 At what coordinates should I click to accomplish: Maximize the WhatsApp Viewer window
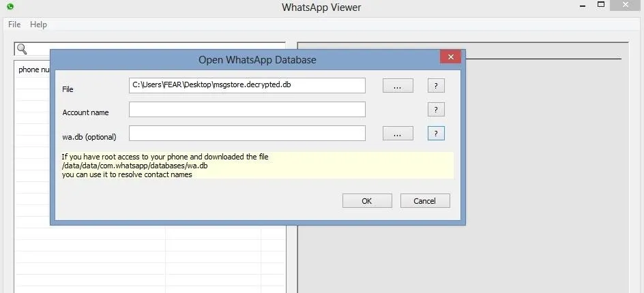click(x=601, y=5)
